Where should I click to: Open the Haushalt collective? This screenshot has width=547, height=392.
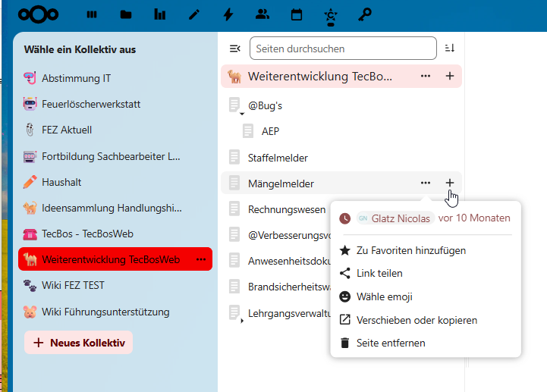tap(115, 182)
